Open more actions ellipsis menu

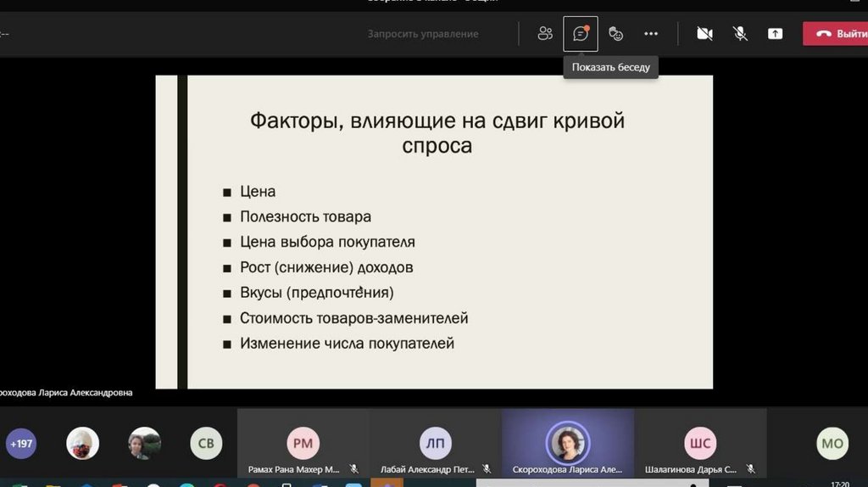tap(651, 34)
